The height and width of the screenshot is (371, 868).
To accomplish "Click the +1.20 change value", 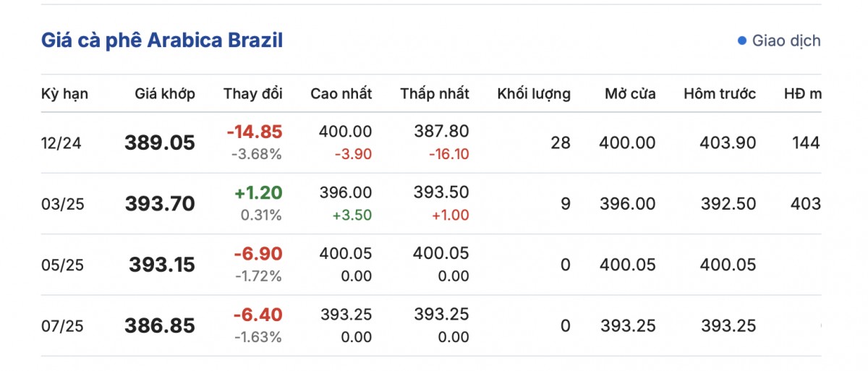I will point(258,193).
